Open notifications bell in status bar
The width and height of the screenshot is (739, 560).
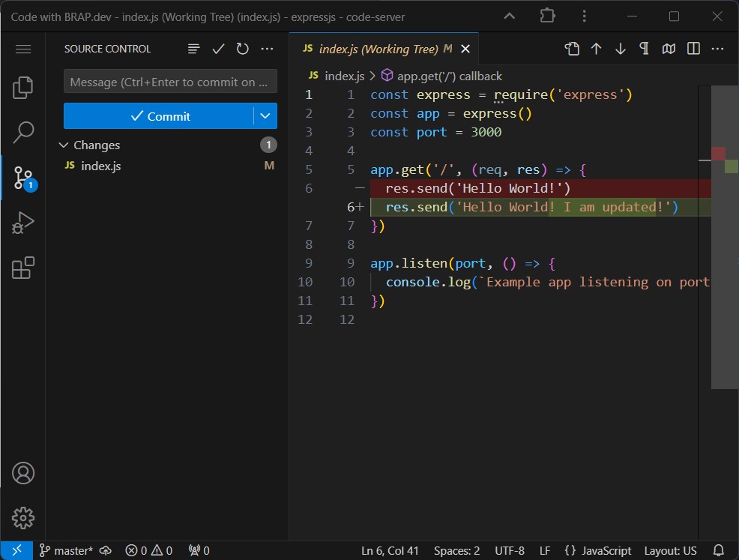pos(719,550)
